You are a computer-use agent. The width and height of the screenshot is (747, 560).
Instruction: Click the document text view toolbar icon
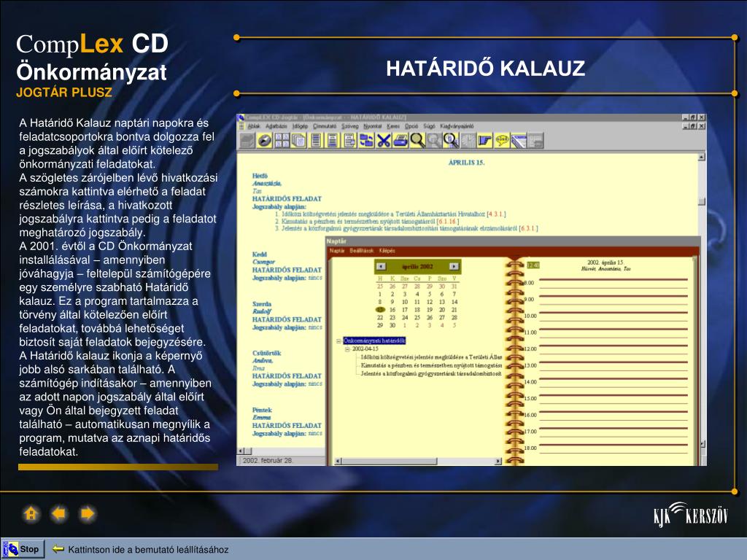[x=333, y=141]
